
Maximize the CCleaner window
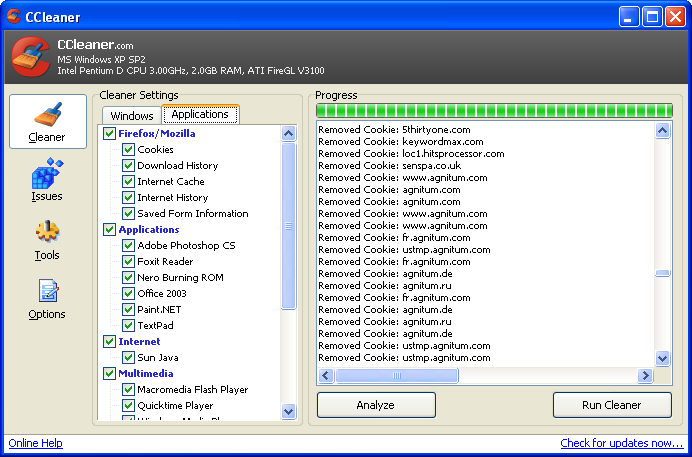652,17
